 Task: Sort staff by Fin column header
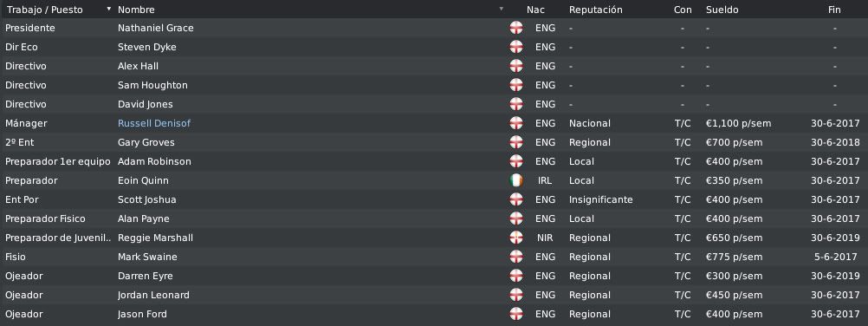coord(834,10)
